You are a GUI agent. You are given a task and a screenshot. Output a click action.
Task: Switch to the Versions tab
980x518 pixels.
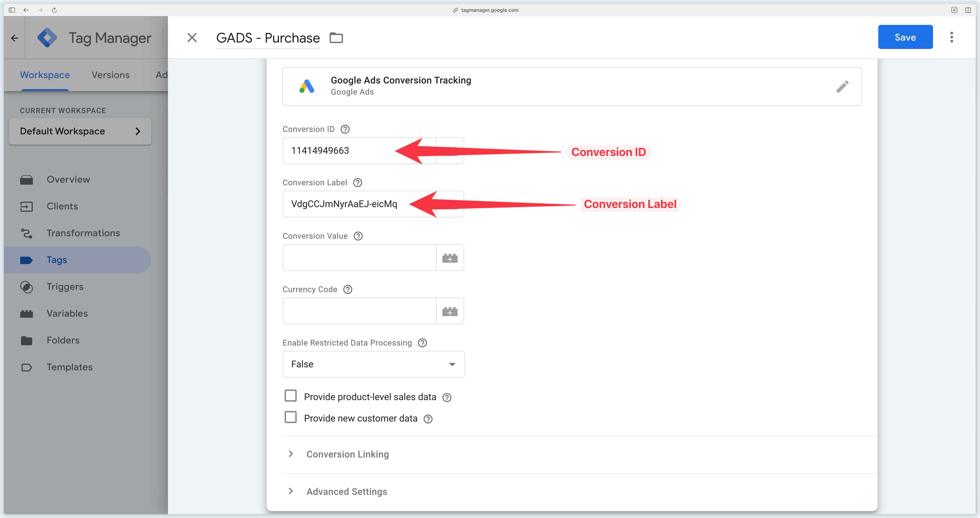pyautogui.click(x=110, y=75)
